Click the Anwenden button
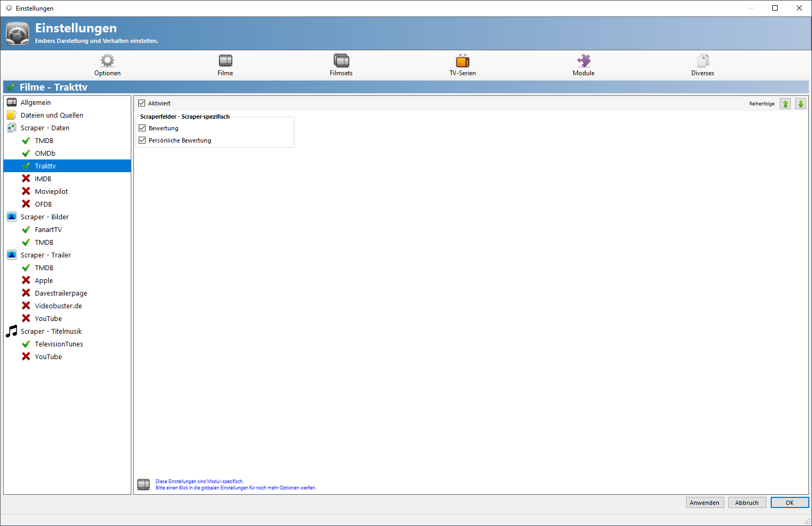 tap(705, 503)
